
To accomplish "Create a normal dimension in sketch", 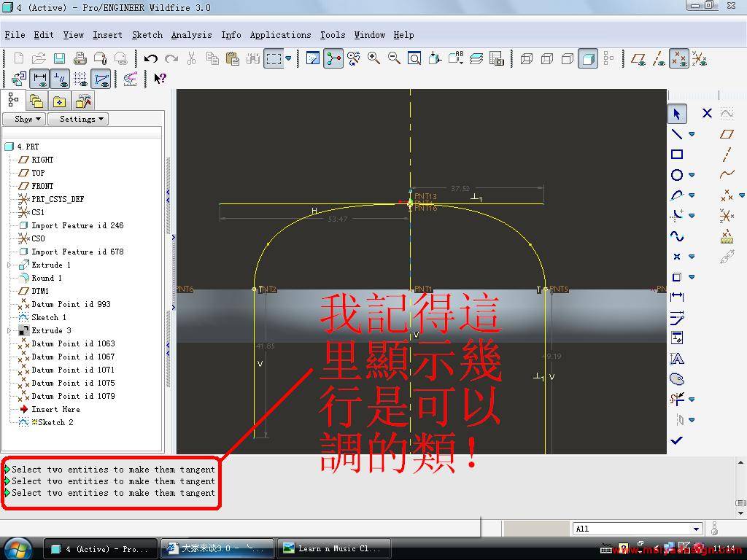I will point(676,297).
